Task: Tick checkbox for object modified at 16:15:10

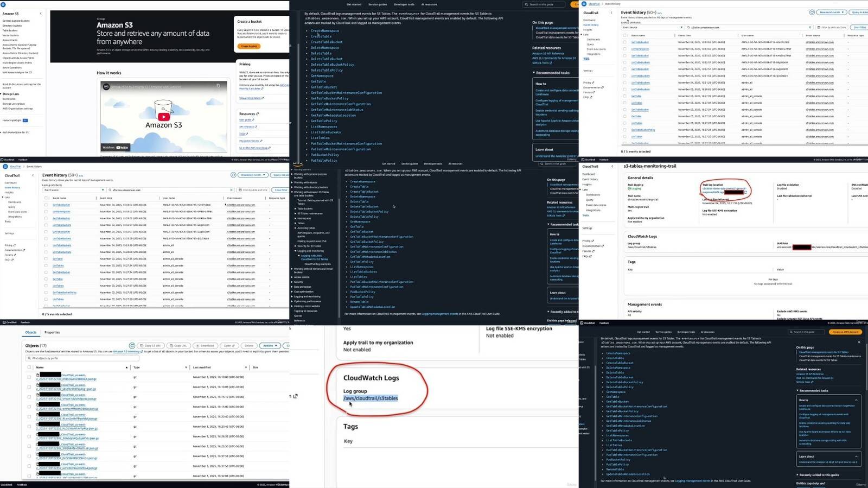Action: (29, 397)
